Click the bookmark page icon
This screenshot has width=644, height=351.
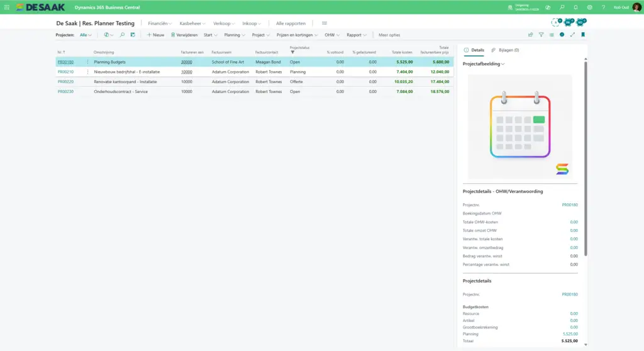[x=583, y=35]
